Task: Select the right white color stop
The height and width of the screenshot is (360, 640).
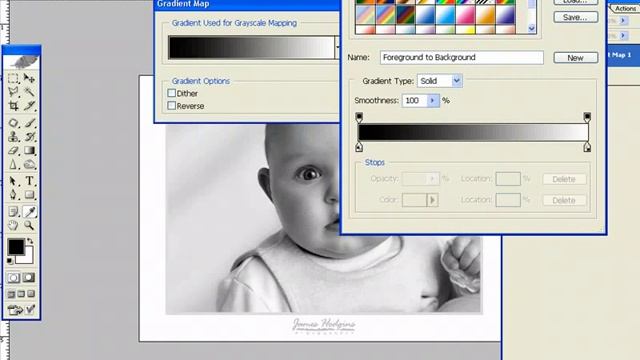Action: tap(587, 147)
